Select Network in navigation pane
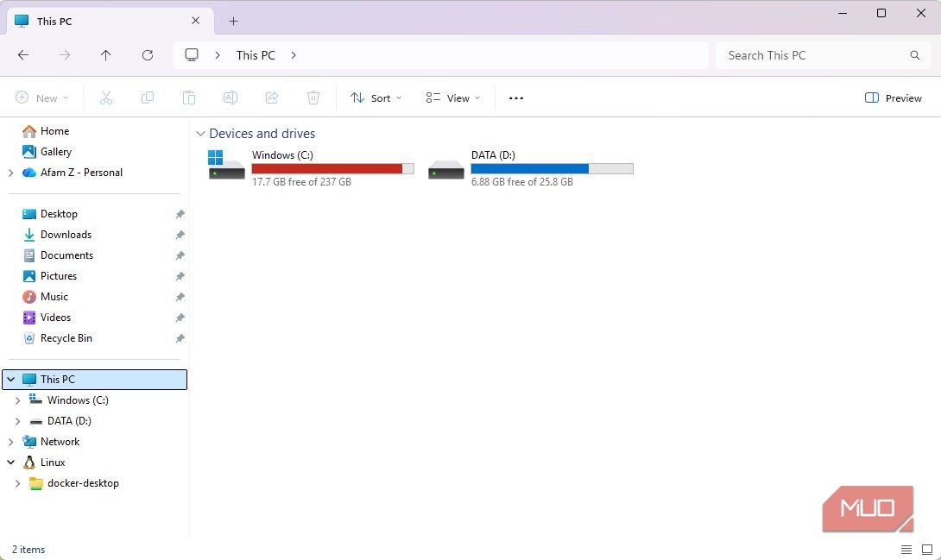 click(60, 442)
